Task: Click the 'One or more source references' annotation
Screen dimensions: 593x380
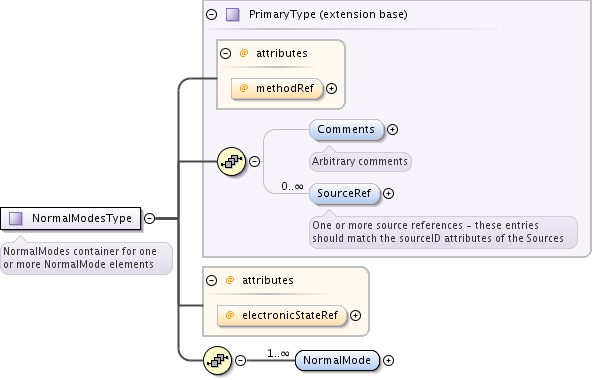Action: click(x=438, y=232)
